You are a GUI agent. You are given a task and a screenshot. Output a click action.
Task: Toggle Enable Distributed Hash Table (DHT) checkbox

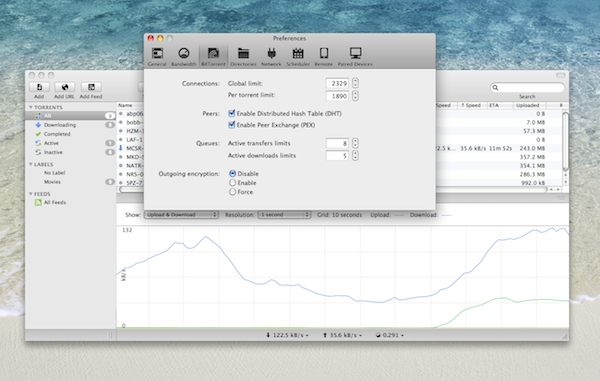232,113
